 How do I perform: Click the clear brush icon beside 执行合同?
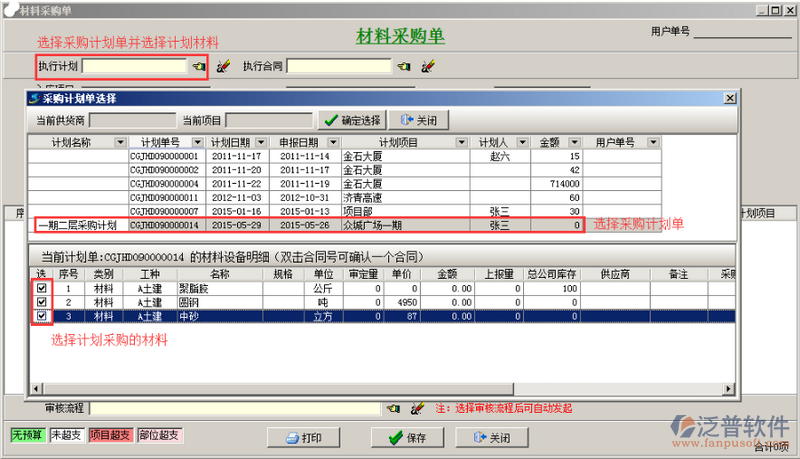[428, 67]
